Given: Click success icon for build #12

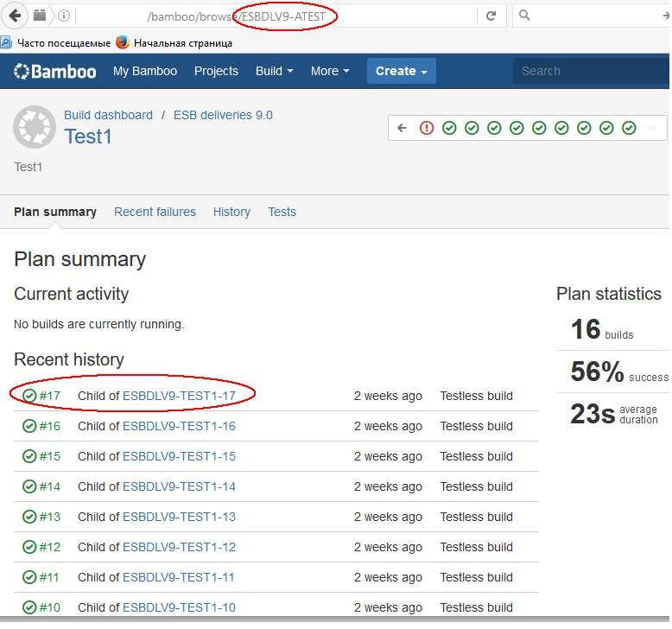Looking at the screenshot, I should 29,547.
